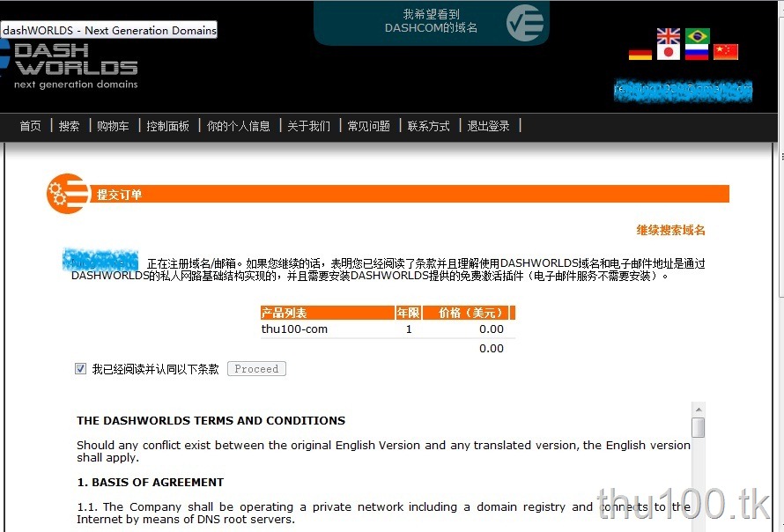
Task: Go to 控制面板 control panel
Action: 168,126
